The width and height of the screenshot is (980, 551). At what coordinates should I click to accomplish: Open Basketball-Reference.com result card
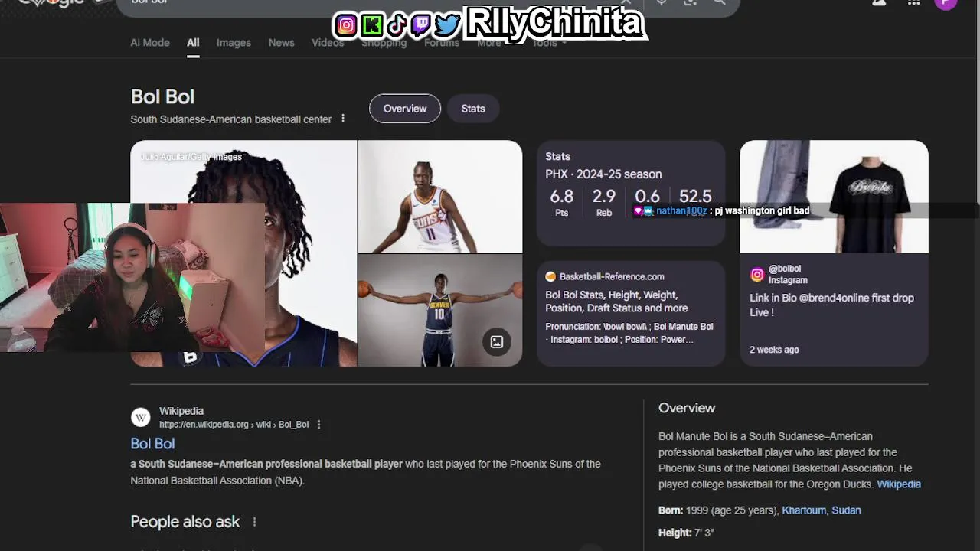click(631, 314)
